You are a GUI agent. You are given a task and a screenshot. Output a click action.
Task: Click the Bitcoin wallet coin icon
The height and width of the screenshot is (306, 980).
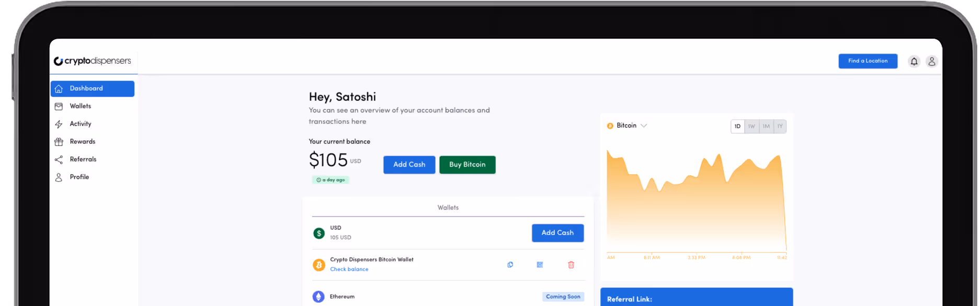[319, 265]
